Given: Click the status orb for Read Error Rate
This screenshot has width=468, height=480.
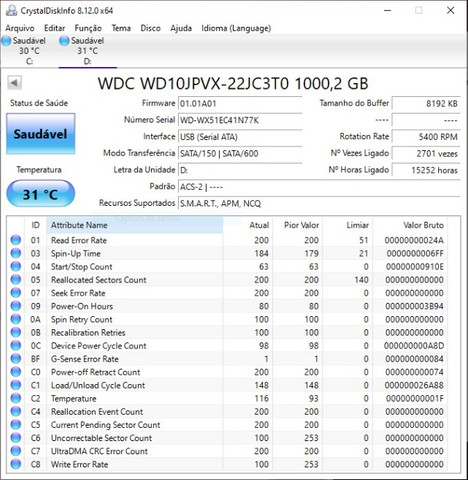Looking at the screenshot, I should [x=16, y=240].
